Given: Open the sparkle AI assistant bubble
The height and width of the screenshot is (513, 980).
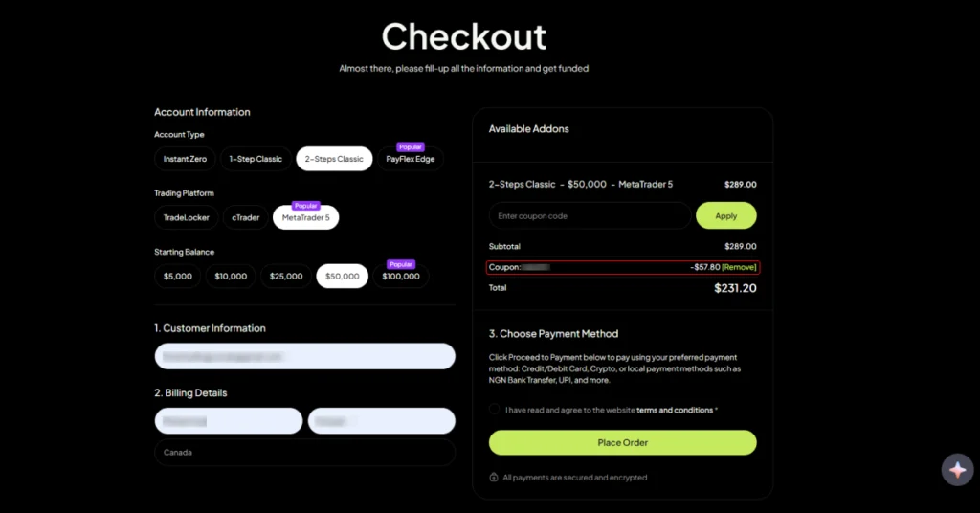Looking at the screenshot, I should point(957,469).
